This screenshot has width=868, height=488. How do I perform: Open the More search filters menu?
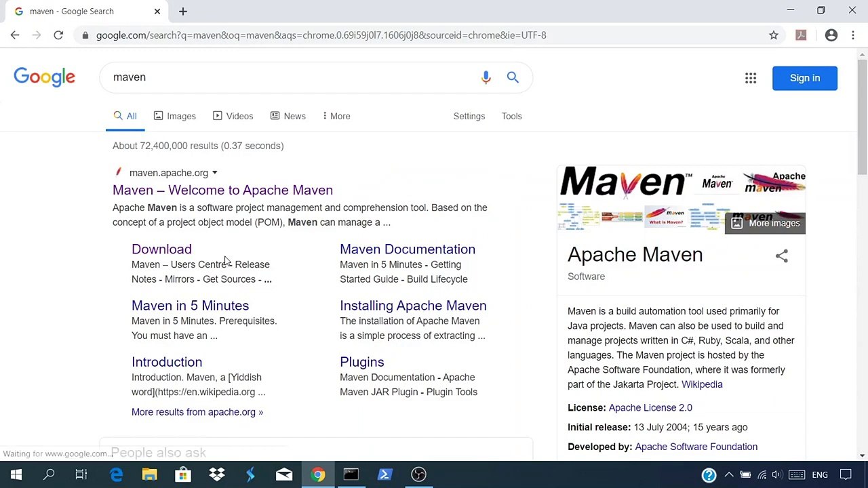click(336, 116)
